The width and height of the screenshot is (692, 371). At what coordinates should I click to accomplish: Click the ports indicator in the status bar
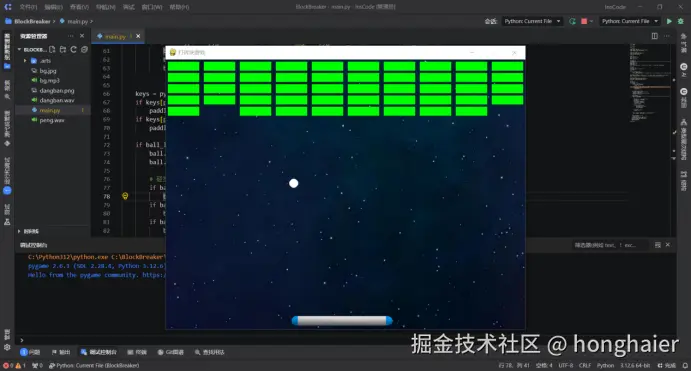(38, 366)
